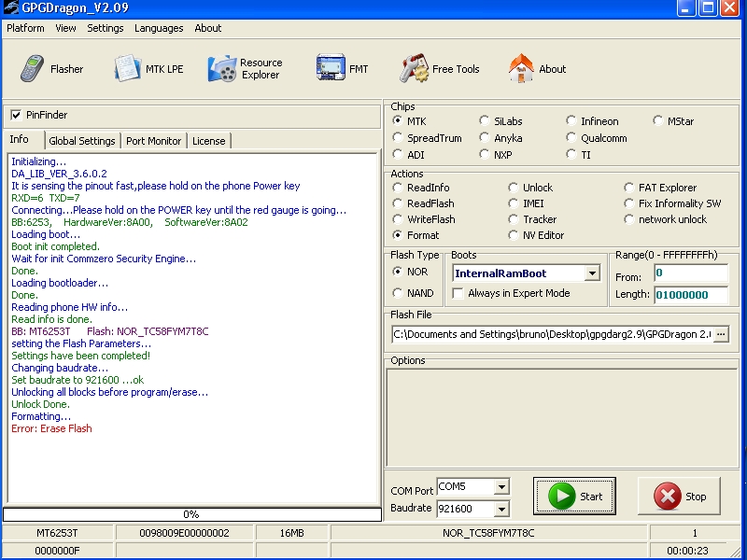The height and width of the screenshot is (560, 747).
Task: Open the Flasher tool
Action: pos(51,69)
